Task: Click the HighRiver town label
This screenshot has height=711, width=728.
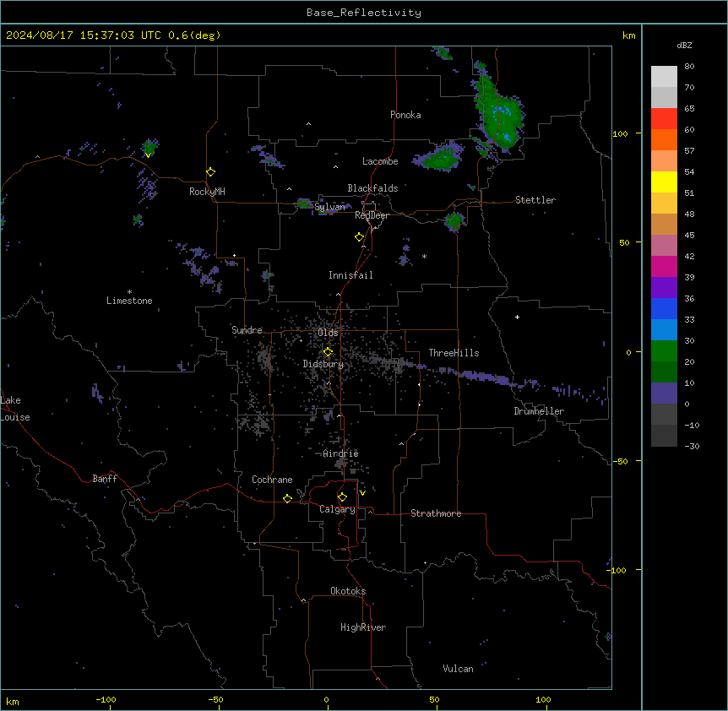Action: click(363, 627)
